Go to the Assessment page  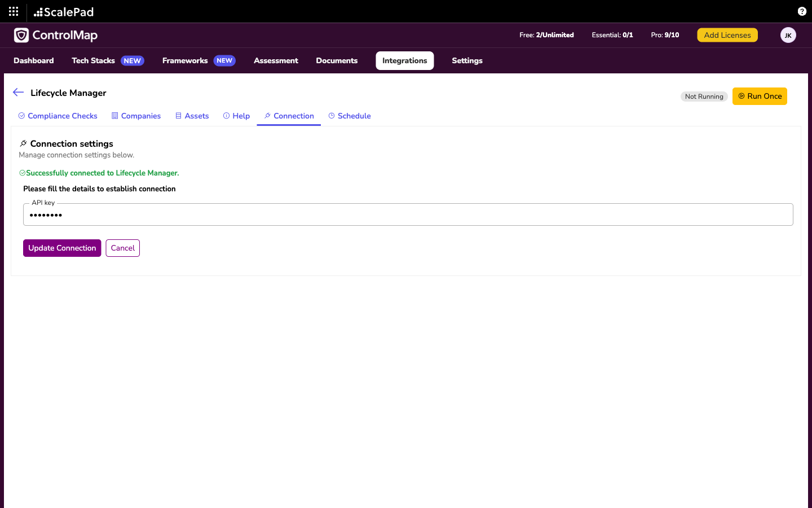276,60
